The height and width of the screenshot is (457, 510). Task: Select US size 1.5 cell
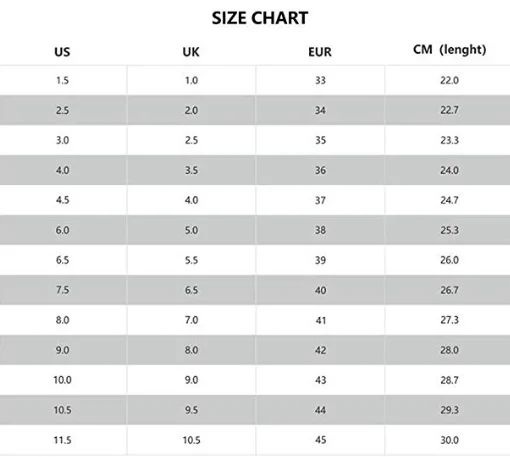tap(62, 80)
